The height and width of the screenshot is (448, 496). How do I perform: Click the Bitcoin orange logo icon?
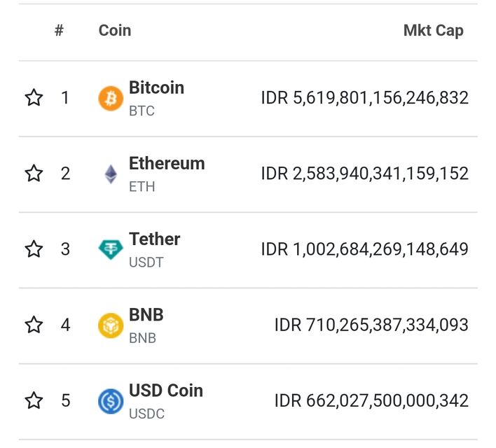click(111, 98)
